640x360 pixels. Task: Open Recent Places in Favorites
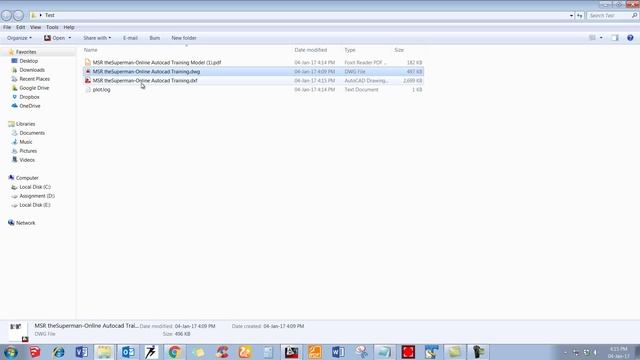(x=34, y=79)
